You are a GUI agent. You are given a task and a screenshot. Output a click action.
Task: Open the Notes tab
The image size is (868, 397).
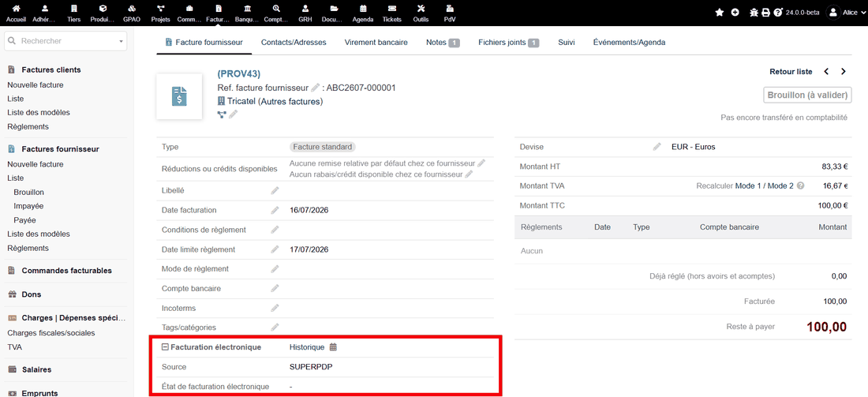(443, 42)
